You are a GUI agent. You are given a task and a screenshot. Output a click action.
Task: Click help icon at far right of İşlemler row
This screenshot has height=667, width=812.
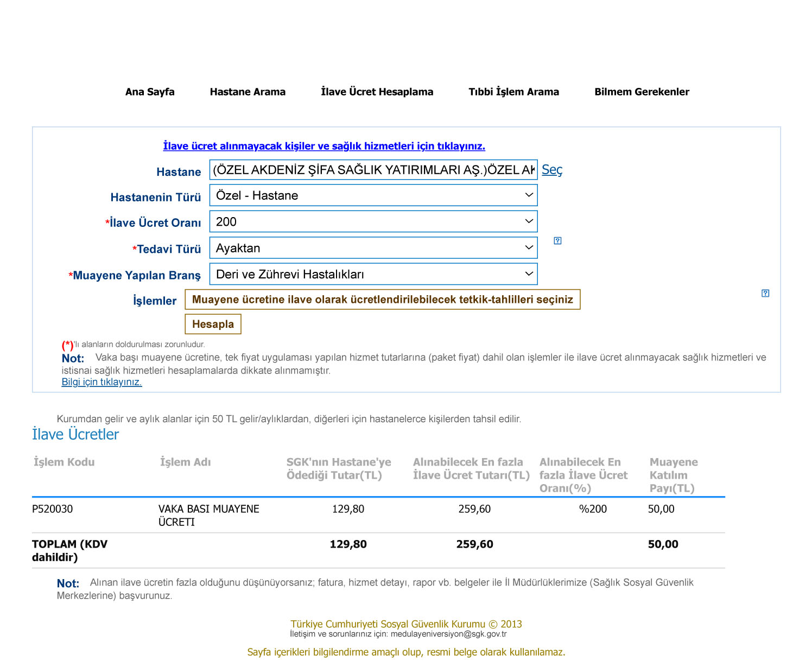765,294
